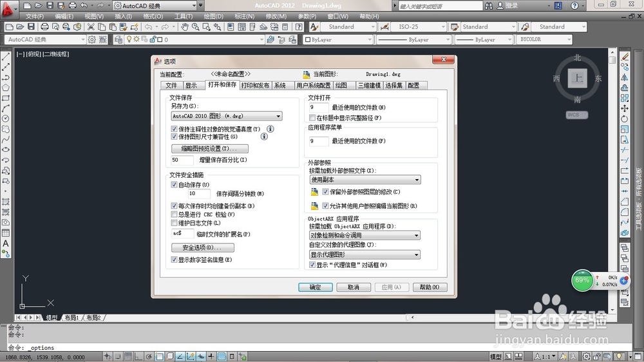Click the minutes between saves field

point(199,193)
